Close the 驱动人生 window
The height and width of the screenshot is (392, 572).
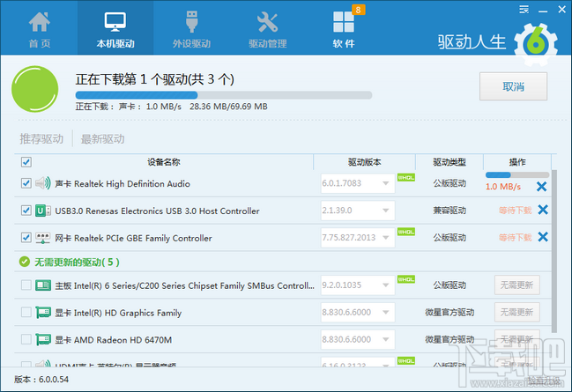point(561,10)
